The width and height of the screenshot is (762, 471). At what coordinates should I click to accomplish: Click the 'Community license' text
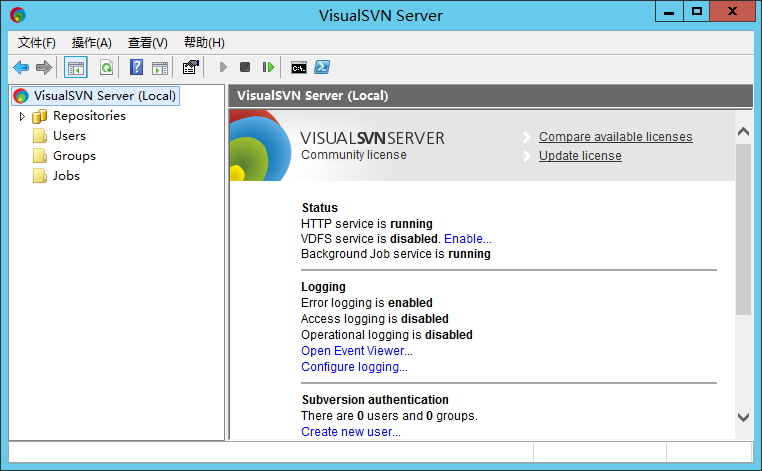click(354, 155)
